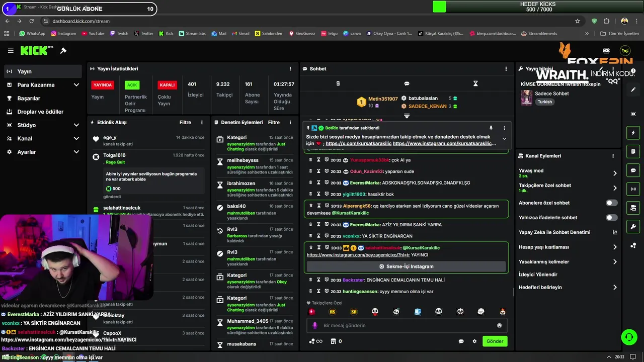Select the speech bubble tab in Sohbet
Screen dimensions: 644x362
click(x=407, y=83)
